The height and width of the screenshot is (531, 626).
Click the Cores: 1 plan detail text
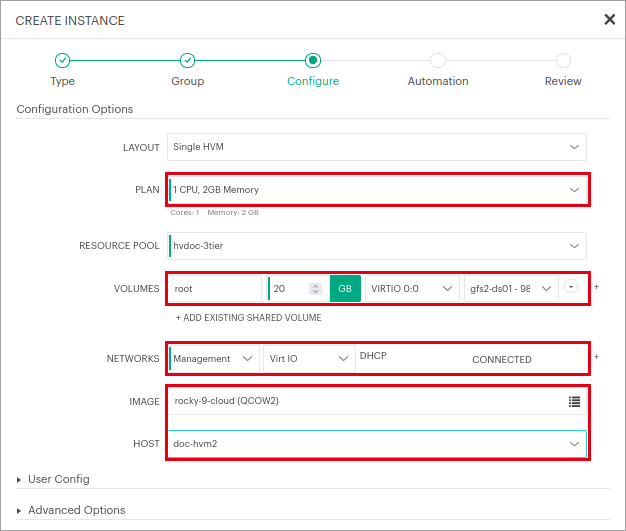click(x=184, y=212)
